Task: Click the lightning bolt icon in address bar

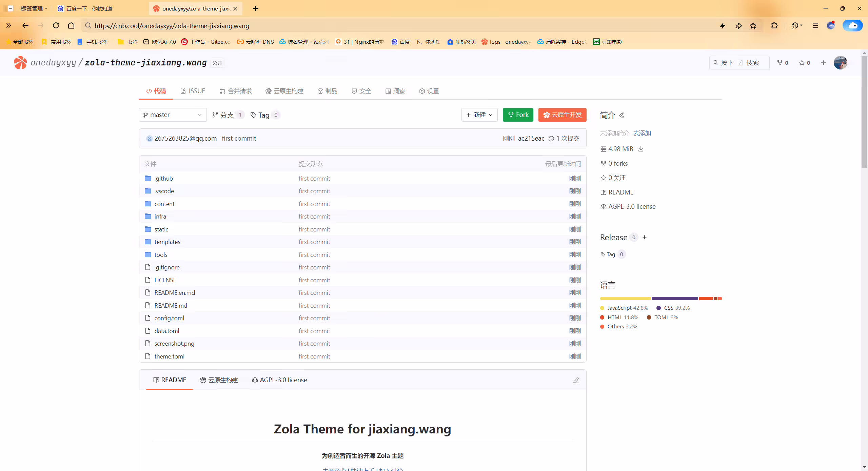Action: click(723, 26)
